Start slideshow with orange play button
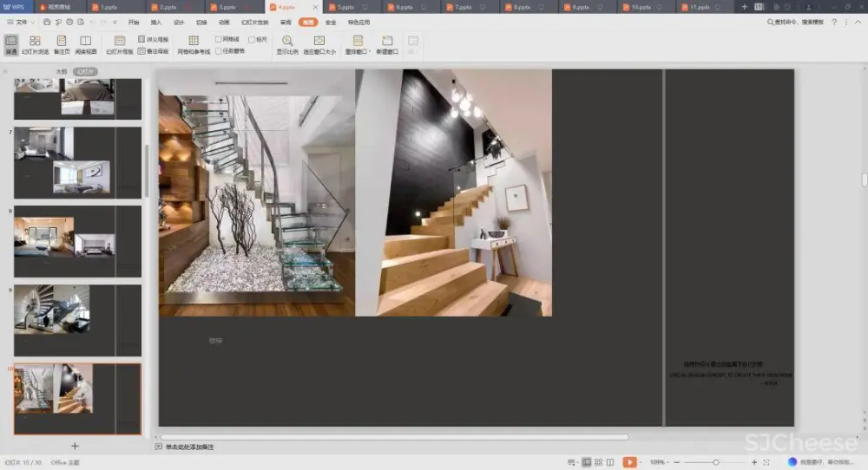This screenshot has width=868, height=470. [629, 462]
